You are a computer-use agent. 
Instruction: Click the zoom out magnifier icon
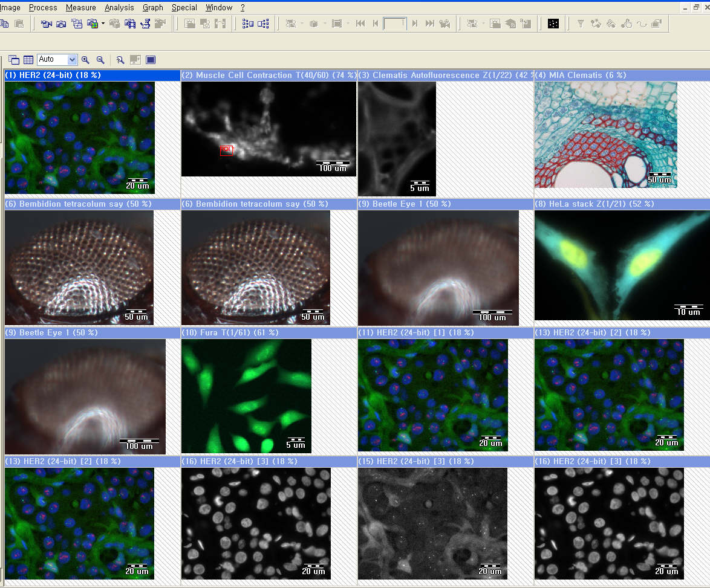100,60
